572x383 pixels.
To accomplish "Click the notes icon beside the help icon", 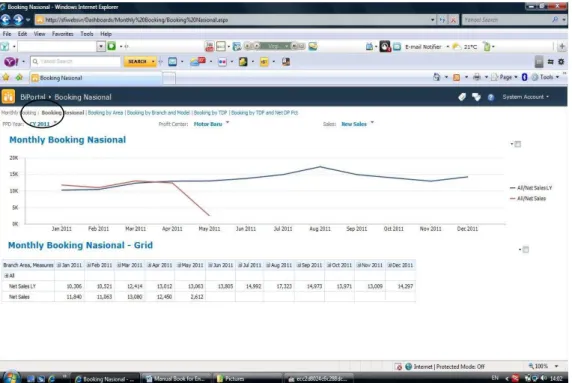I will click(x=476, y=97).
